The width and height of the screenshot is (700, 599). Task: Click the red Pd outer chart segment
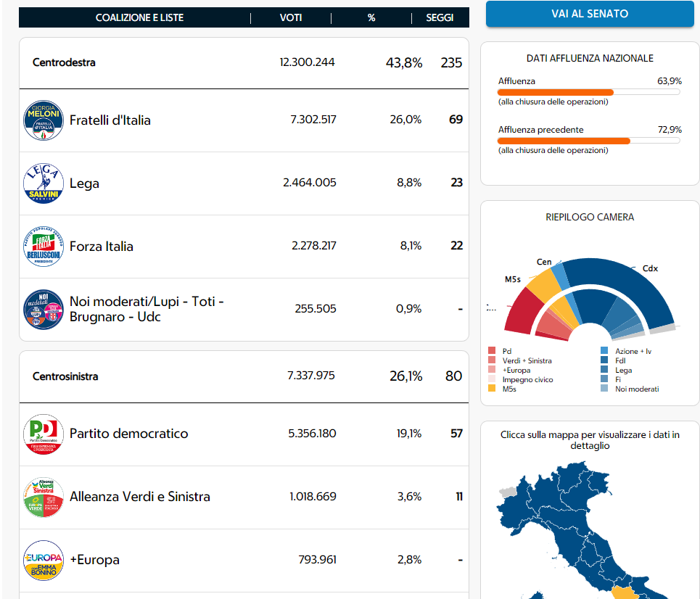tap(522, 313)
